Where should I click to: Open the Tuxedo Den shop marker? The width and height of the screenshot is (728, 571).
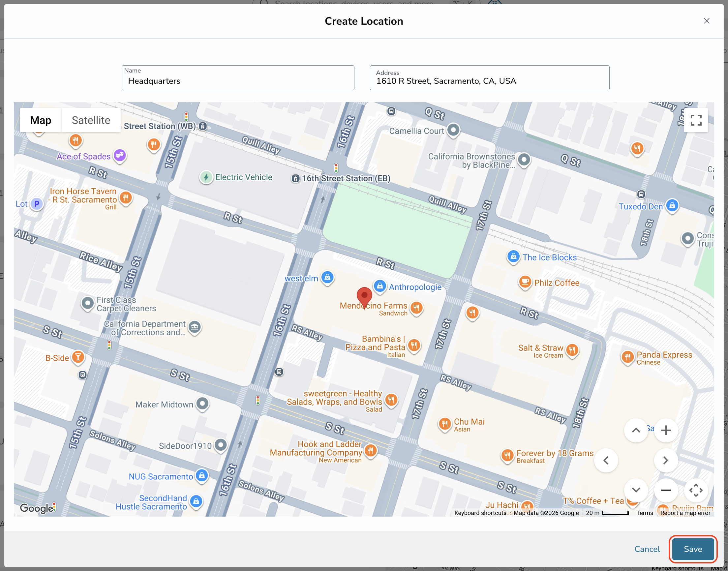[672, 206]
